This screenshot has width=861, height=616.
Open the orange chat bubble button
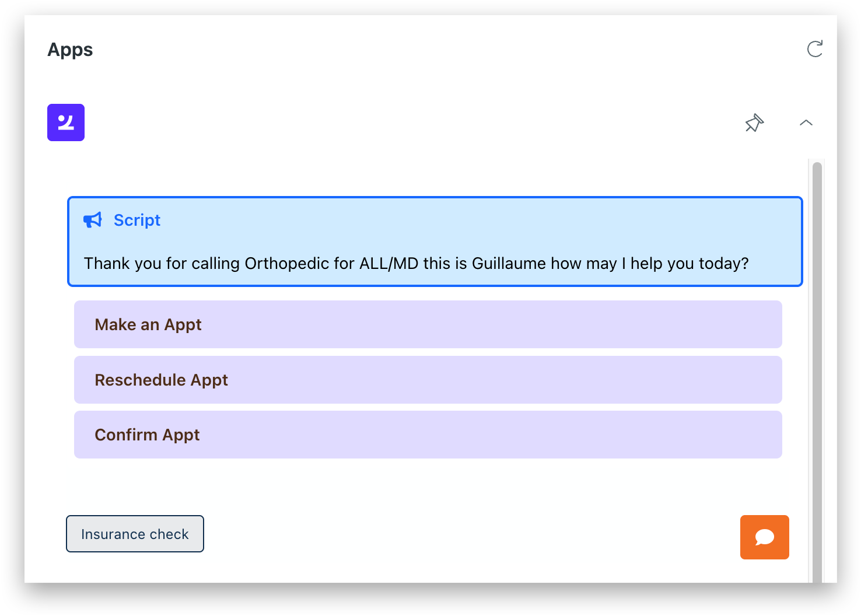click(764, 537)
